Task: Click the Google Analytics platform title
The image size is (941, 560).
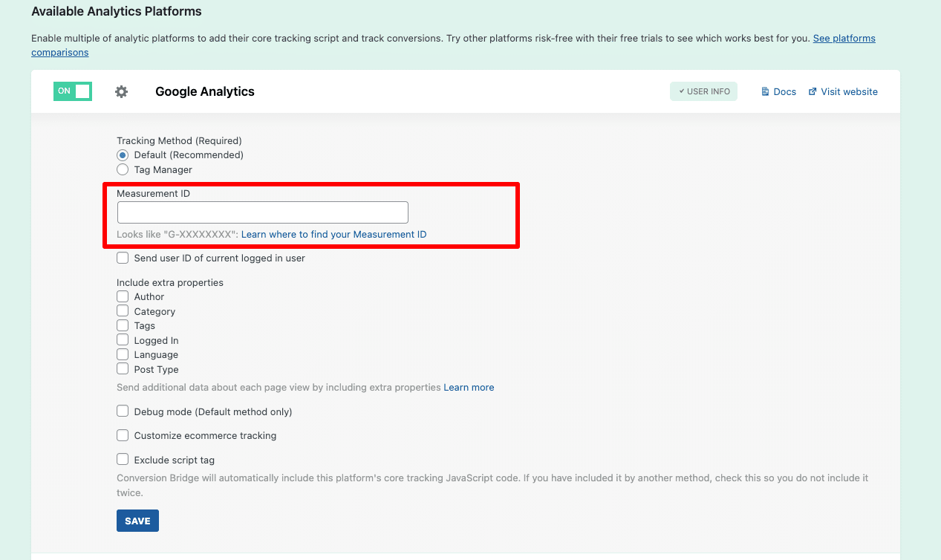Action: click(x=205, y=91)
